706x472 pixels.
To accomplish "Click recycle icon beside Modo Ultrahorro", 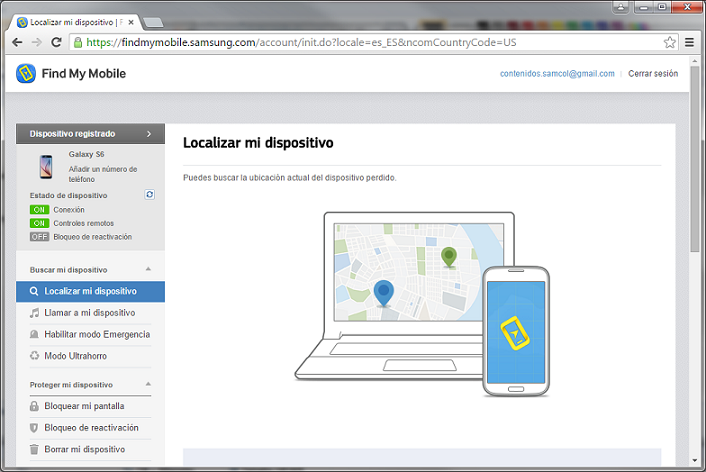I will 34,356.
